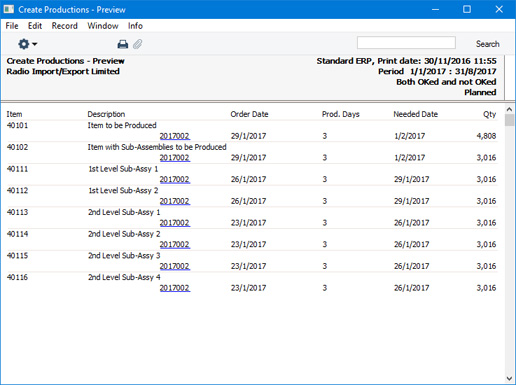Screen dimensions: 516x385
Task: Open 2017002 link under 1st Level Sub-Assy 2
Action: pos(175,201)
